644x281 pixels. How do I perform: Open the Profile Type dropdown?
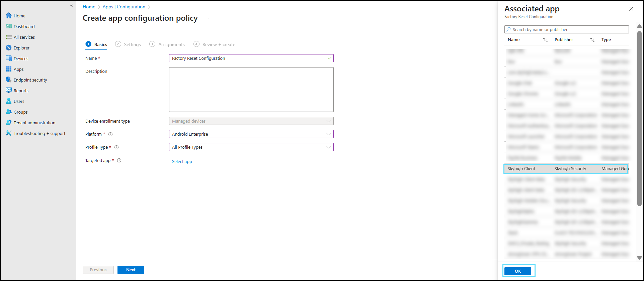[x=251, y=147]
